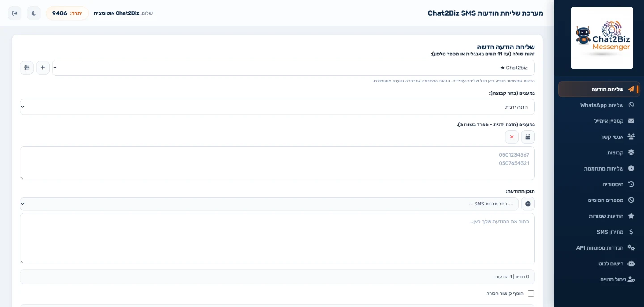Image resolution: width=644 pixels, height=307 pixels.
Task: Click the gears icon for הגדרות מפתחות API
Action: [631, 247]
